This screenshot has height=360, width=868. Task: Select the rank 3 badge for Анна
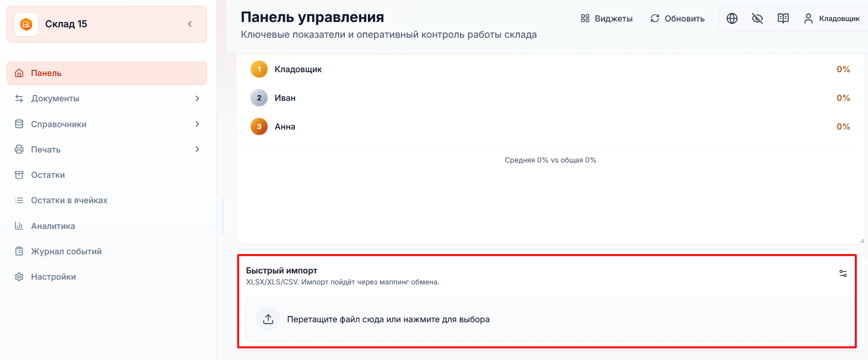click(259, 127)
